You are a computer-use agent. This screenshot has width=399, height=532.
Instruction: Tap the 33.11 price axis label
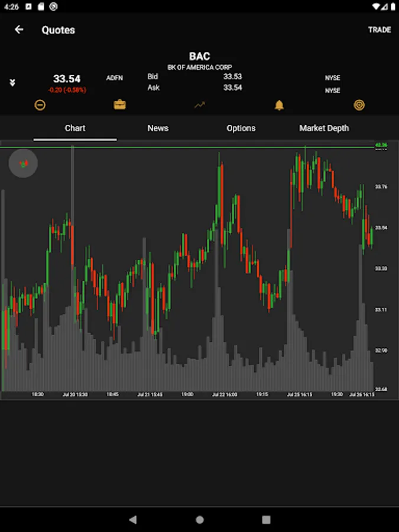[381, 309]
